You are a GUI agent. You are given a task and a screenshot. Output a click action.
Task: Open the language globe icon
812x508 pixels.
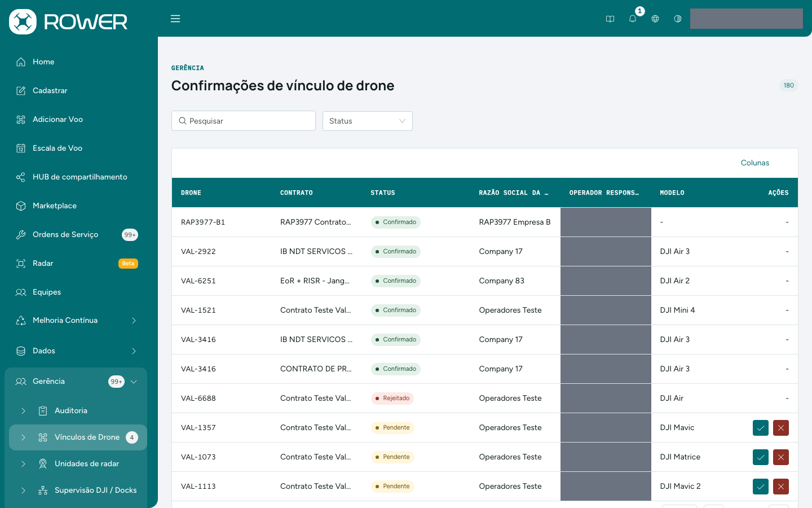pos(655,19)
